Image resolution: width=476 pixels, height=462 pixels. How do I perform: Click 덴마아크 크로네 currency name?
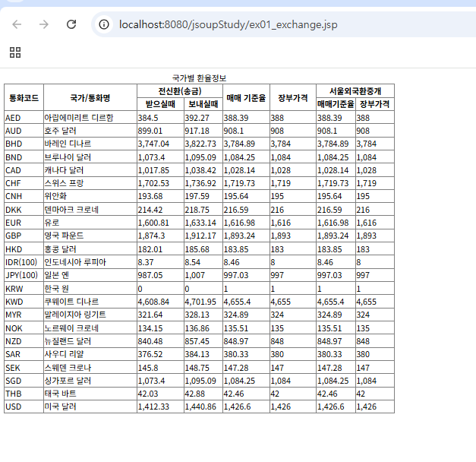point(71,210)
